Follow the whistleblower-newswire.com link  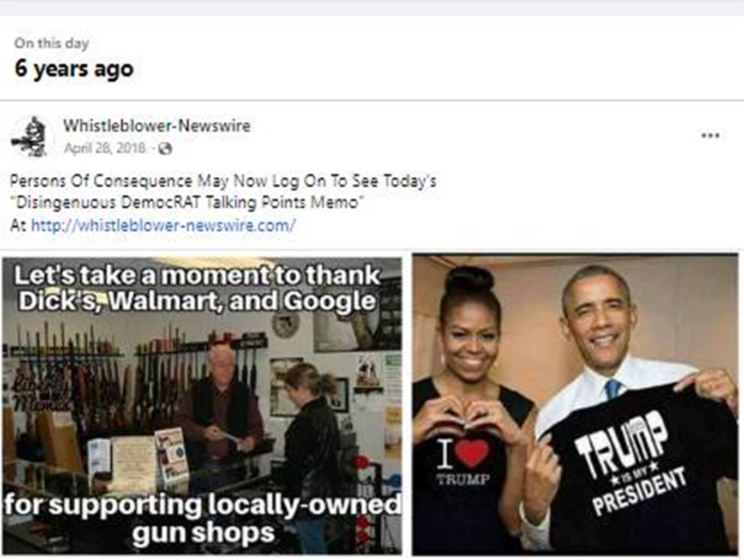point(163,225)
